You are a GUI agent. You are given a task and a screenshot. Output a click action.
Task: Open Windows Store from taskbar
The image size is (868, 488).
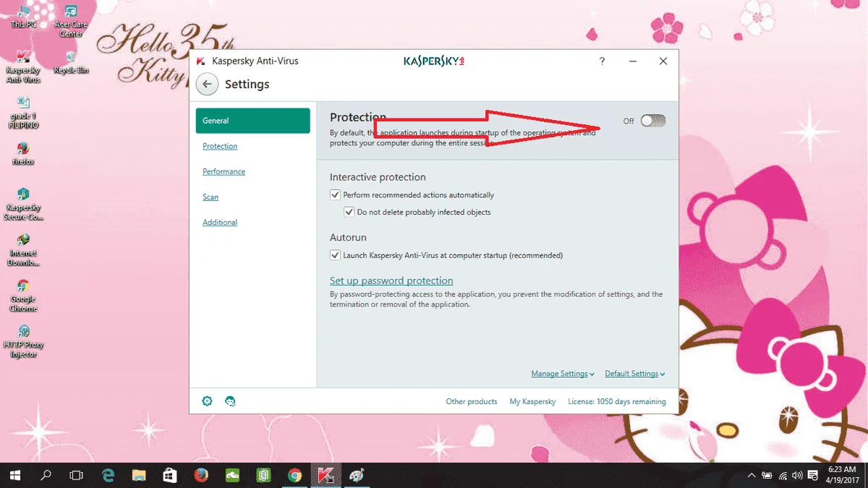coord(170,475)
